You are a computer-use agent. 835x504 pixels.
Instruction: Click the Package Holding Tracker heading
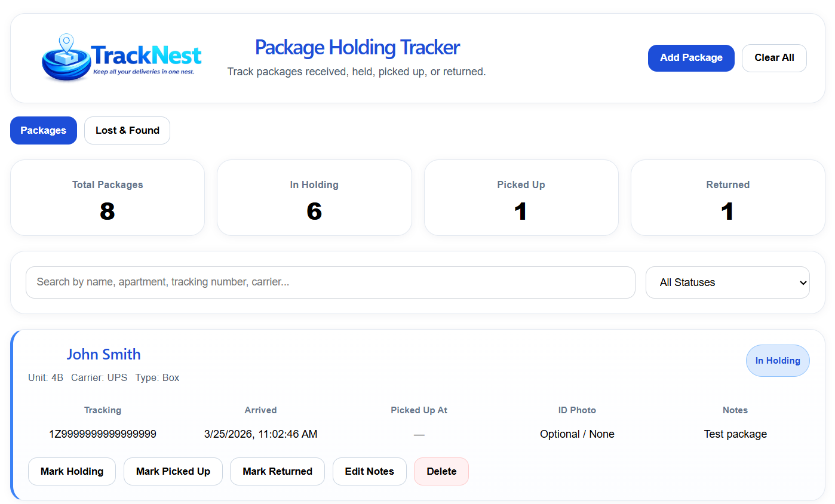click(357, 47)
